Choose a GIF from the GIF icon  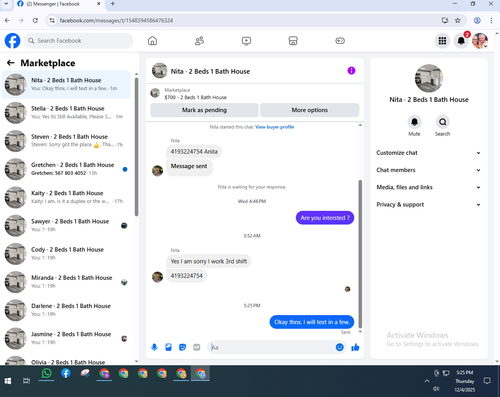coord(197,347)
